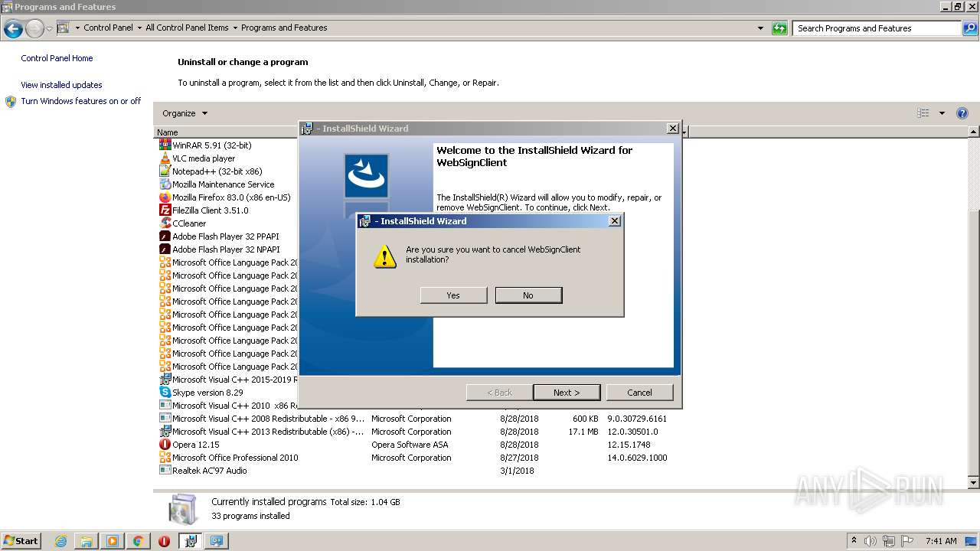
Task: Click the Notepad++ program icon
Action: pos(165,171)
